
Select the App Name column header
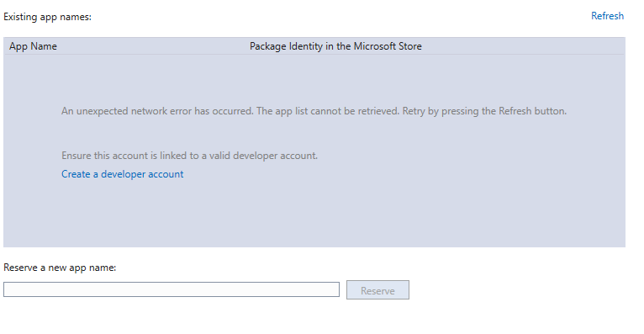click(33, 46)
